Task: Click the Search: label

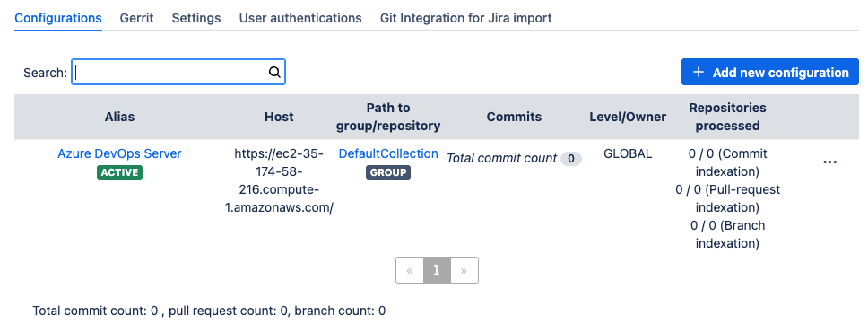Action: (x=45, y=73)
